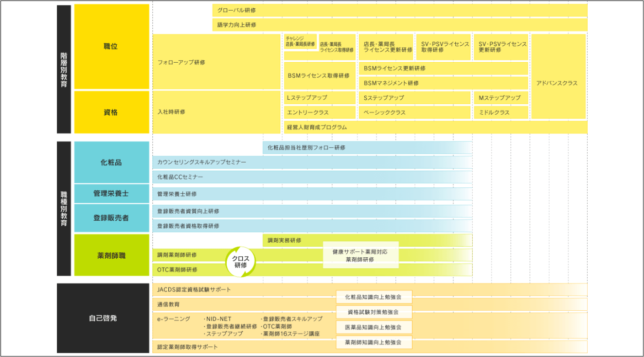Click the 経営人財育成プログラム bar
Screen dimensions: 644x357
pos(435,127)
